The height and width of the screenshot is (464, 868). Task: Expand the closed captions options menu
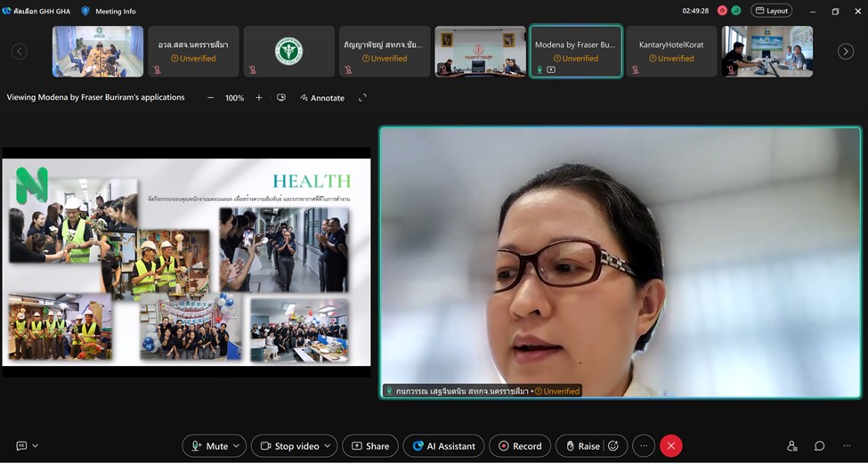click(x=36, y=446)
